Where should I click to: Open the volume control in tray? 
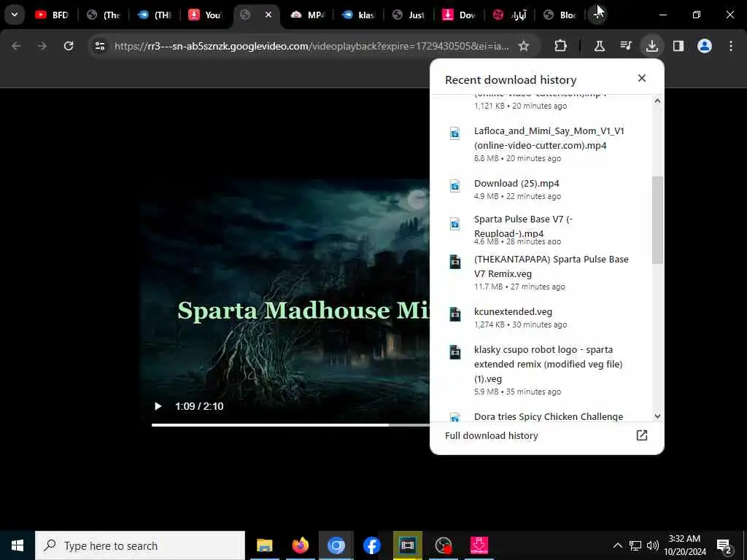653,545
